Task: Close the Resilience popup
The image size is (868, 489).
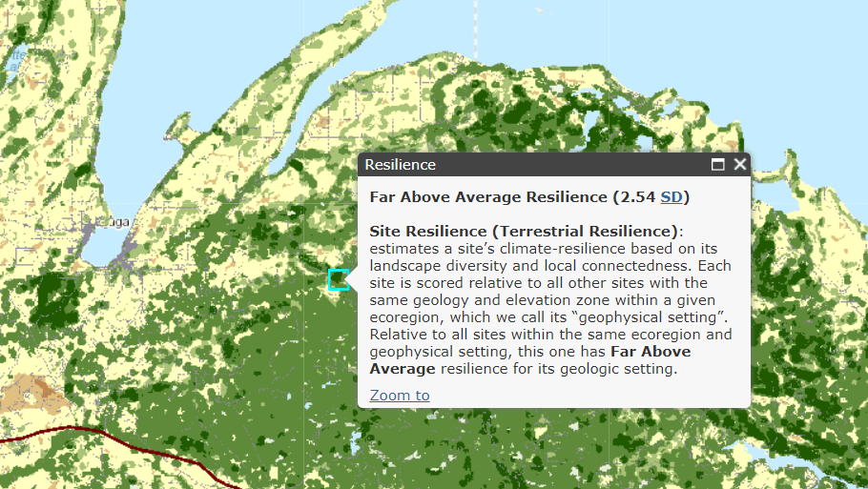Action: click(740, 165)
